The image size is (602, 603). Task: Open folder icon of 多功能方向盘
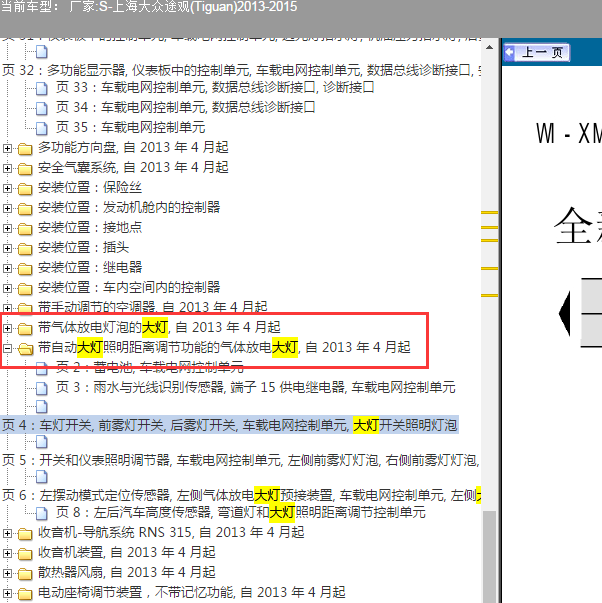click(25, 148)
